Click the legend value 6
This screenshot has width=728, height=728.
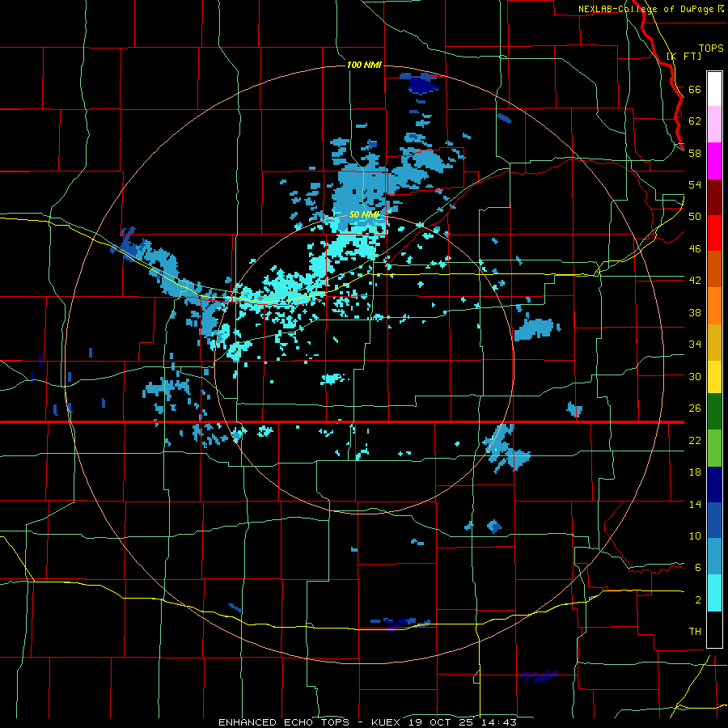tap(698, 567)
